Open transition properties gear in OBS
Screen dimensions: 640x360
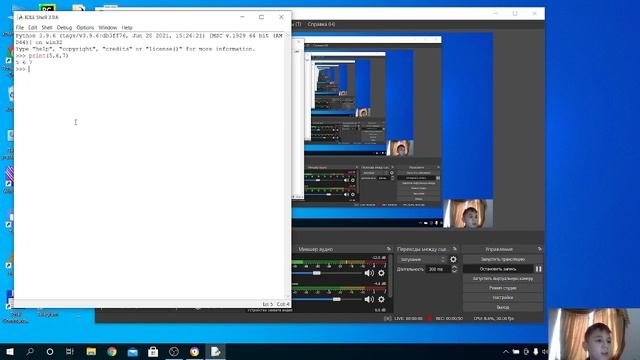click(453, 259)
